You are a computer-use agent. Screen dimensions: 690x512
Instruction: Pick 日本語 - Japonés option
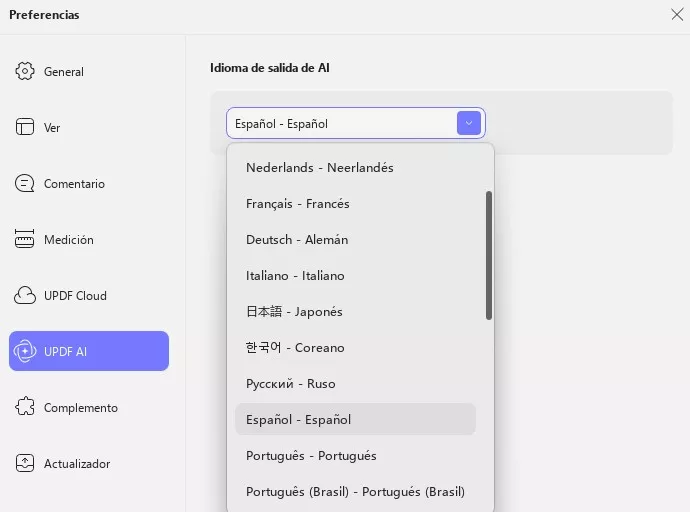356,311
